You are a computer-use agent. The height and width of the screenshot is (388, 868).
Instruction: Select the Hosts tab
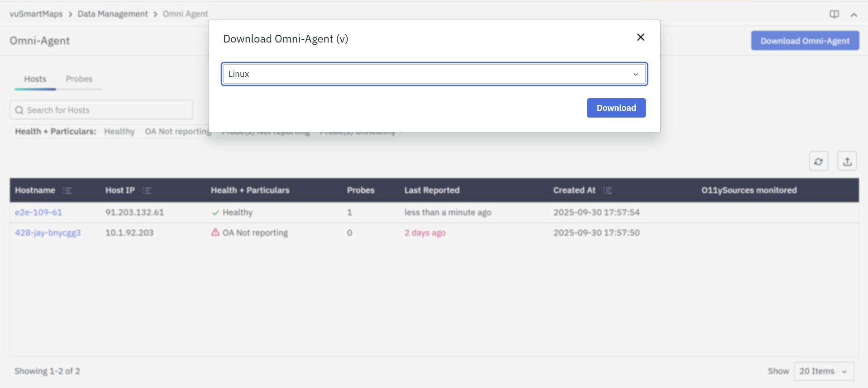(x=35, y=79)
